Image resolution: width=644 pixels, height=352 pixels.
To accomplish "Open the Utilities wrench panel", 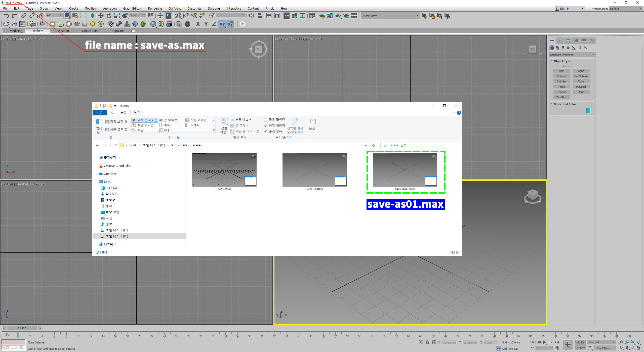I will 592,40.
